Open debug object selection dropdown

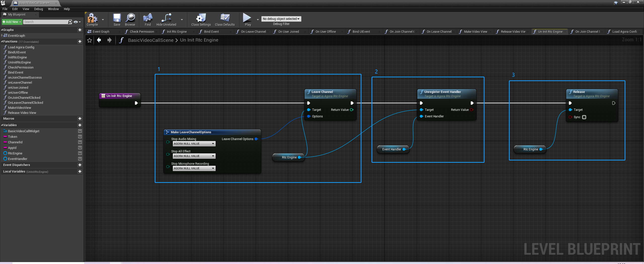281,19
